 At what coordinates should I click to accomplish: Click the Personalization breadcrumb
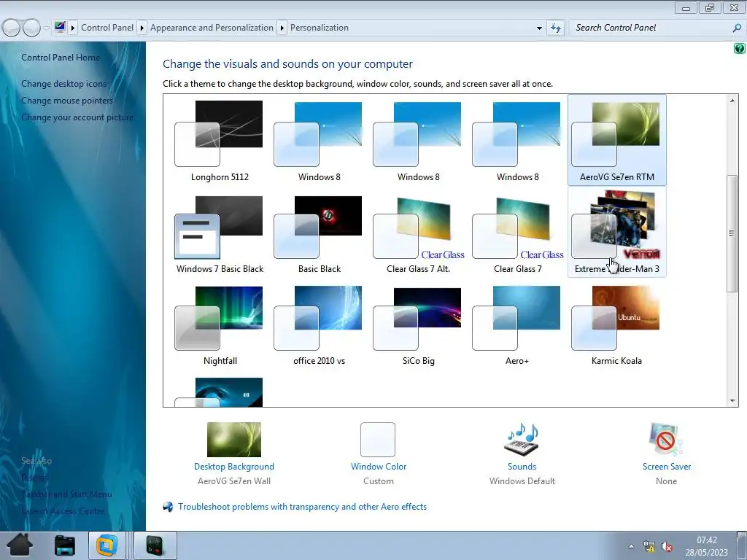320,28
